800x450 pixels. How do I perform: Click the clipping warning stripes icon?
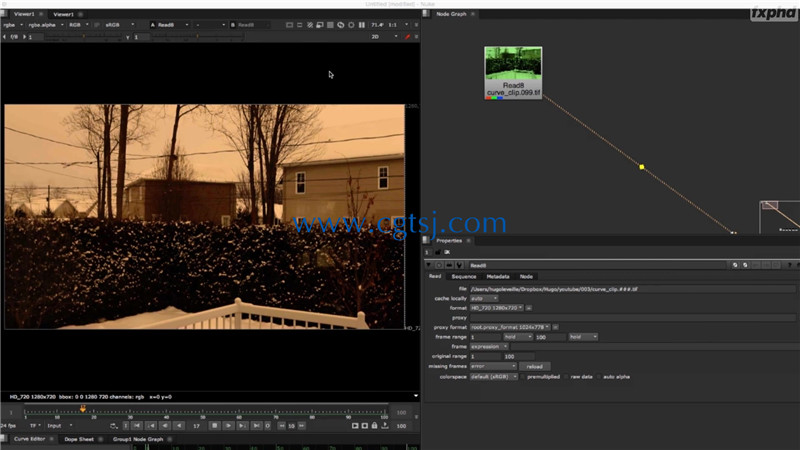point(310,24)
